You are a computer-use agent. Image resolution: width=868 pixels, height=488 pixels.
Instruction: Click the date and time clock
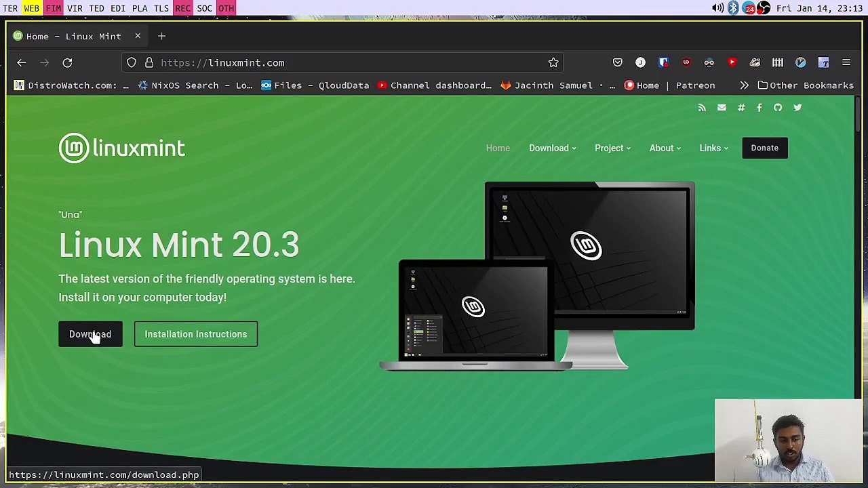pyautogui.click(x=819, y=8)
